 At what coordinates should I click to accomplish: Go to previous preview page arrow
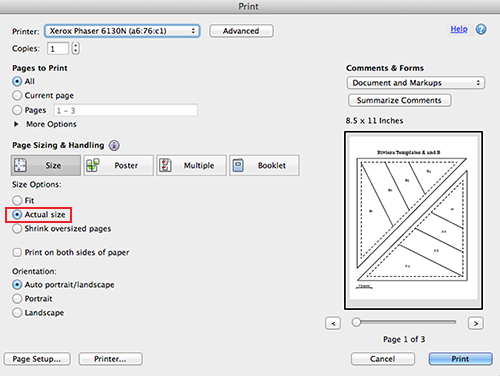coord(333,323)
